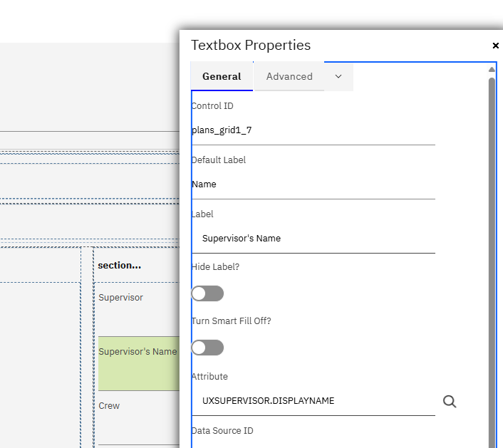This screenshot has height=448, width=503.
Task: Close the Textbox Properties dialog
Action: pos(496,46)
